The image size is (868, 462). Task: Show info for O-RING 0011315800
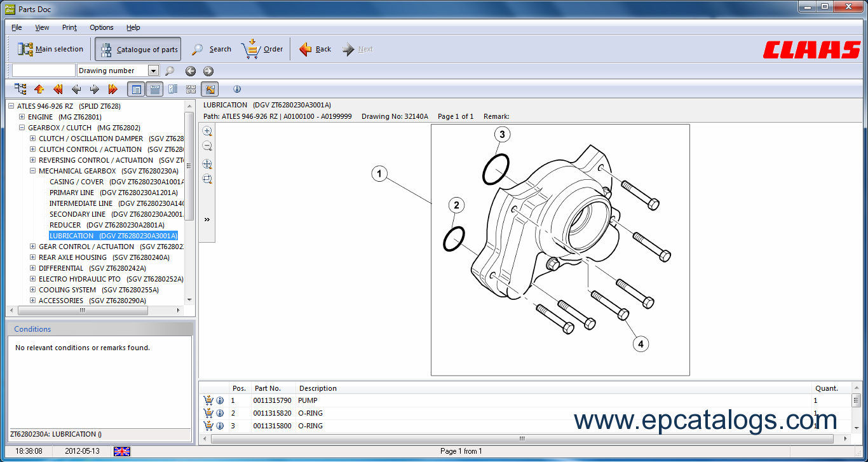(220, 426)
